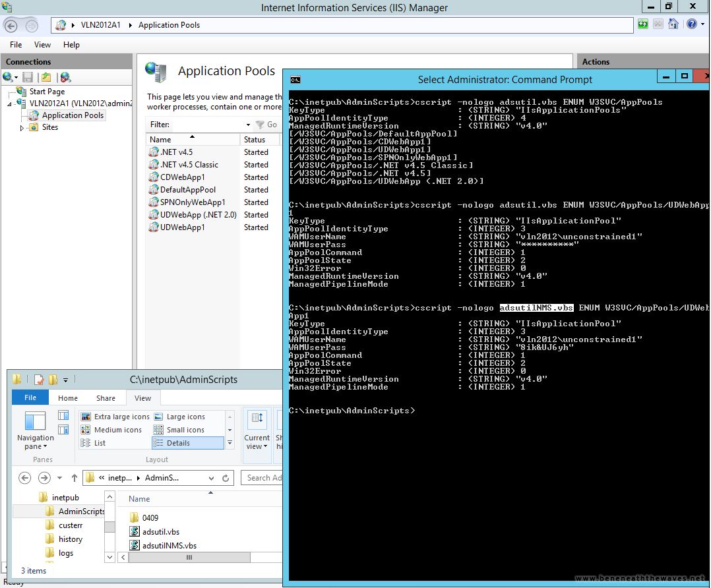
Task: Click the Up one level icon in Connections toolbar
Action: point(46,77)
